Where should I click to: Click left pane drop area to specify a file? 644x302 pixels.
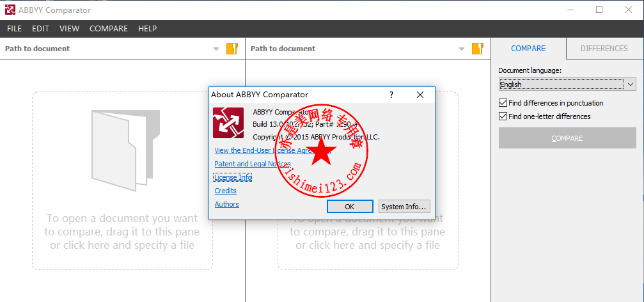[122, 181]
